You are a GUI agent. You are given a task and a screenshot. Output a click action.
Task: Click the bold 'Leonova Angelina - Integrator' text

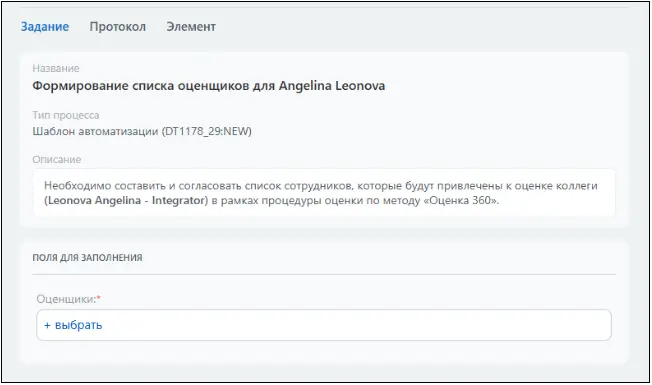(x=126, y=200)
